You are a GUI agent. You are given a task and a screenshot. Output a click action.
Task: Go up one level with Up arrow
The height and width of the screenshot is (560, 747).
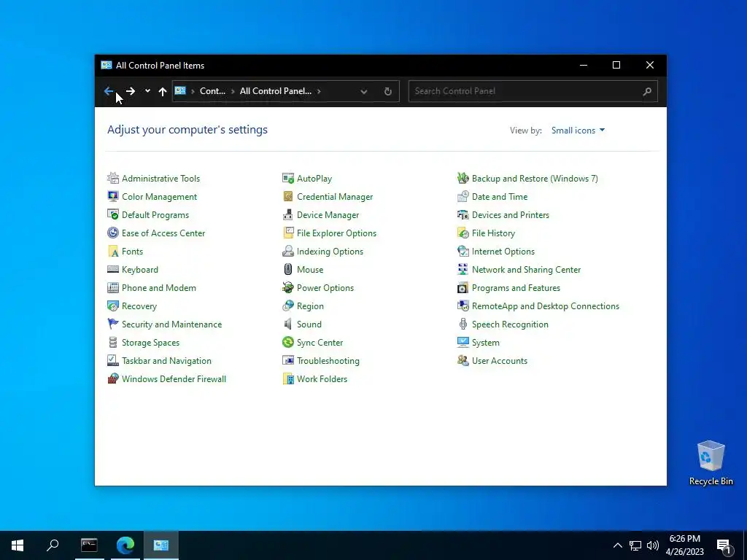[x=163, y=91]
